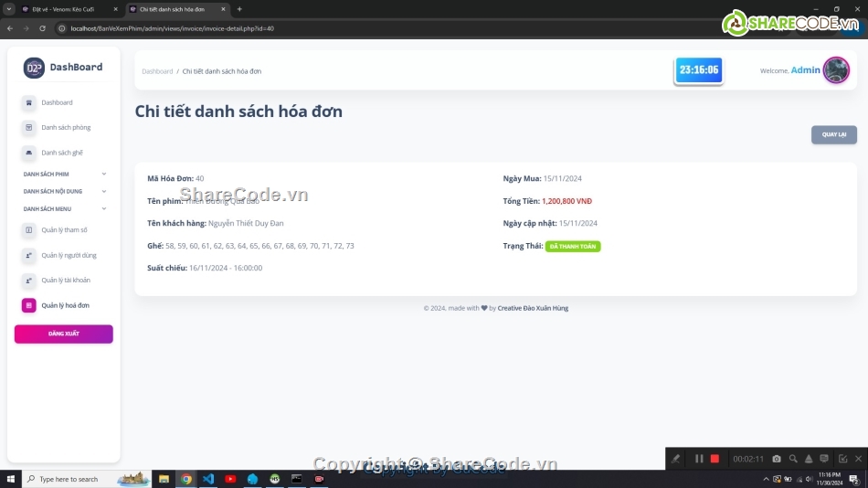Click the taskbar date and time
The width and height of the screenshot is (868, 488).
830,479
